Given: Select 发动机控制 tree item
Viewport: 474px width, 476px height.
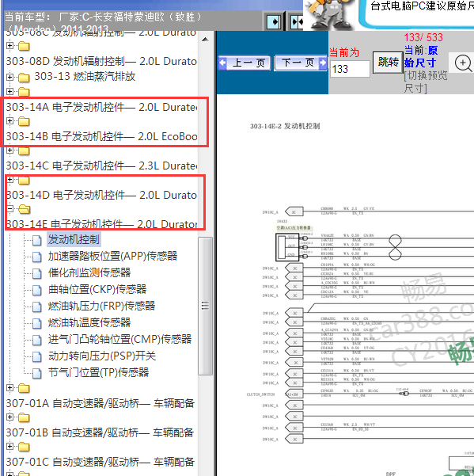Looking at the screenshot, I should (74, 239).
